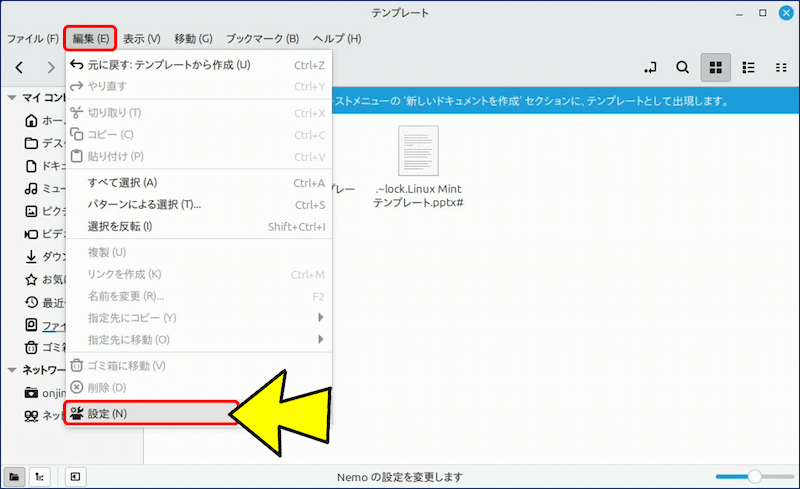This screenshot has width=800, height=489.
Task: Expand the 指定先に移動 (O) submenu arrow
Action: [320, 339]
